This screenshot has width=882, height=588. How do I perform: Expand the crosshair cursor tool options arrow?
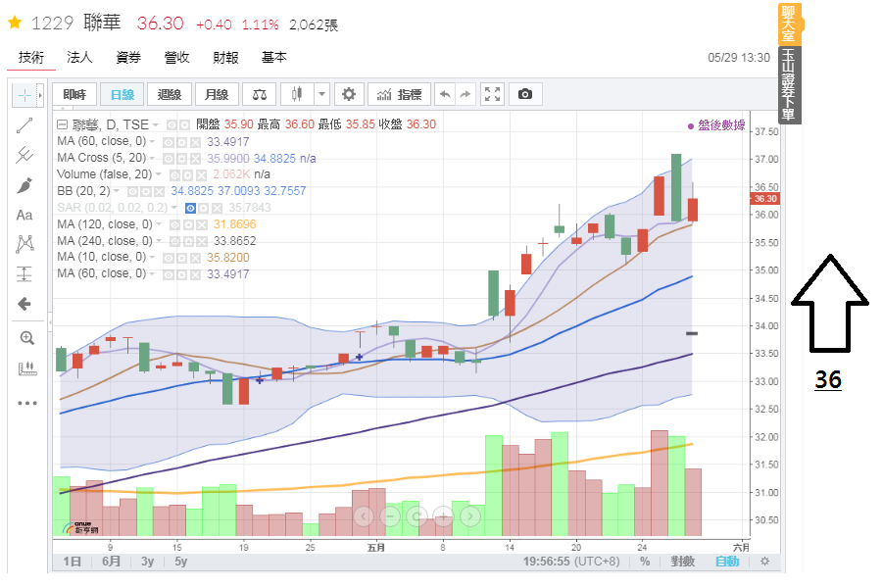coord(40,96)
